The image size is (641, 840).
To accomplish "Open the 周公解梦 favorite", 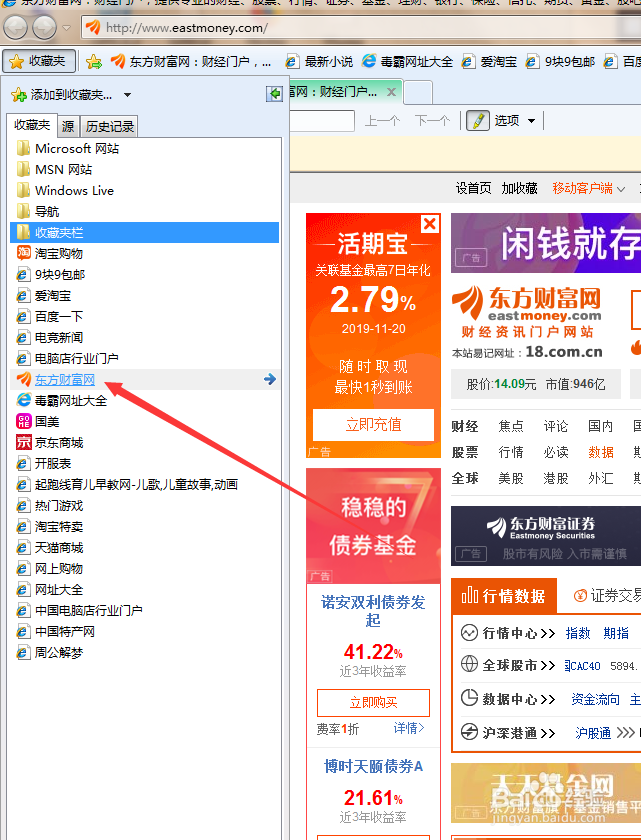I will (145, 652).
